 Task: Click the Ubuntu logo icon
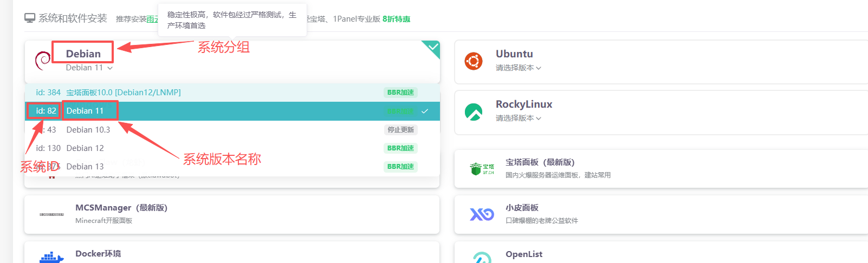(474, 61)
